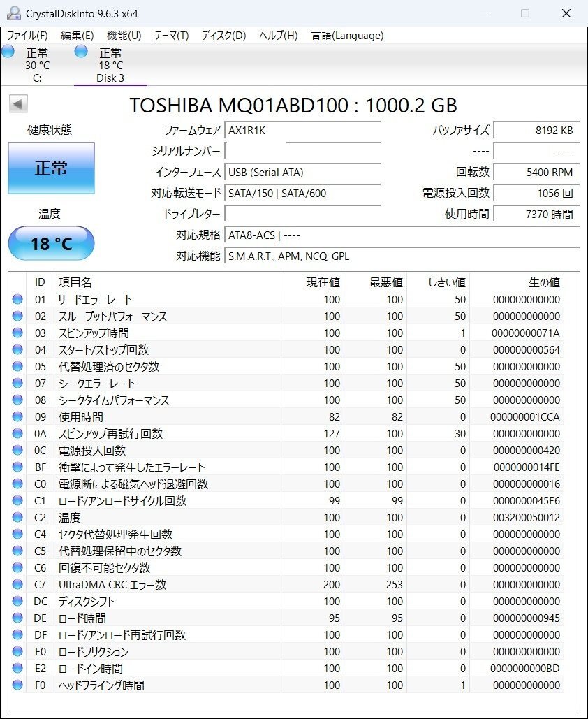
Task: Click the ファームウェア field AX1R1K
Action: coord(302,130)
